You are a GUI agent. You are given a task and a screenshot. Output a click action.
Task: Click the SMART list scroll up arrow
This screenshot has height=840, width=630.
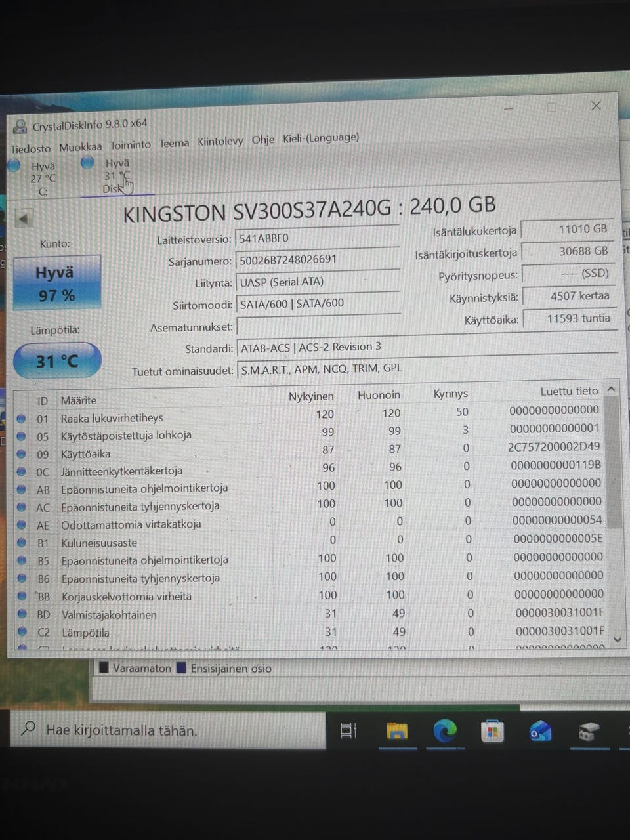pyautogui.click(x=612, y=389)
